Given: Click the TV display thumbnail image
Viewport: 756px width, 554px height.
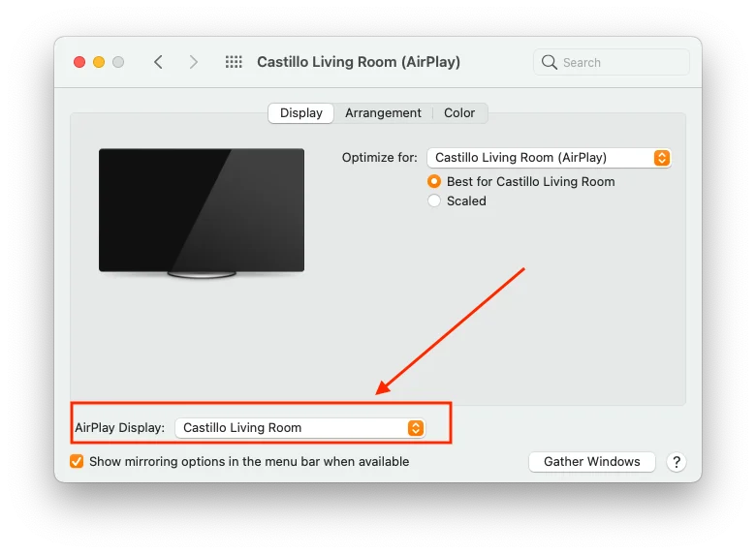Looking at the screenshot, I should pyautogui.click(x=202, y=213).
